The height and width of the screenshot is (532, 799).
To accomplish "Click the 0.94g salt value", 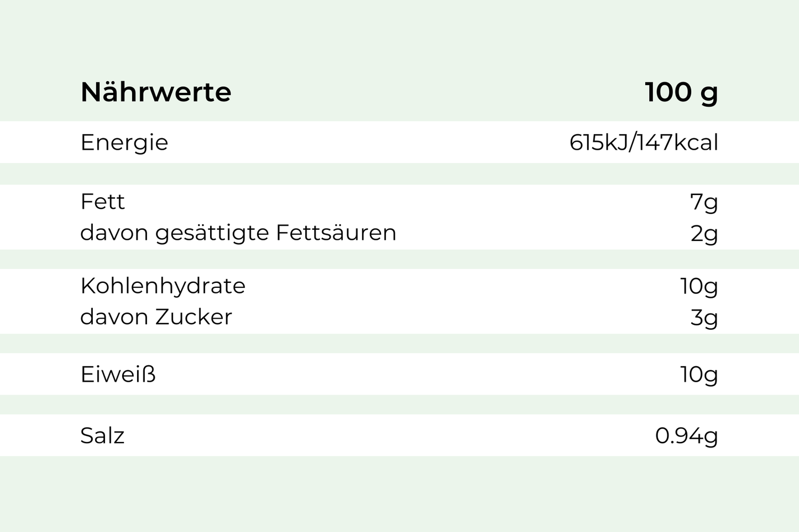I will (686, 436).
